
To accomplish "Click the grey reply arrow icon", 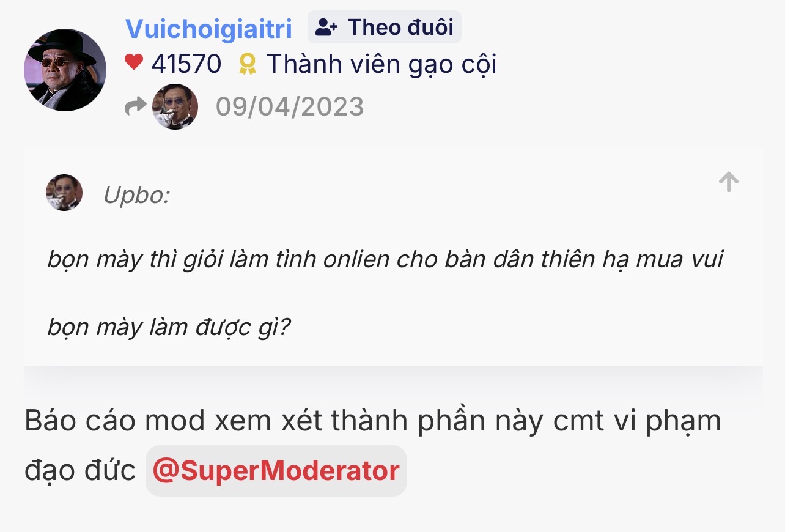I will (x=135, y=106).
